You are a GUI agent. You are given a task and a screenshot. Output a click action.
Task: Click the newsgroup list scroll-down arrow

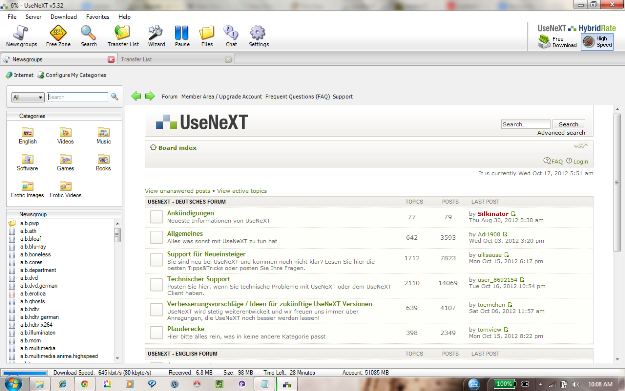tap(117, 358)
